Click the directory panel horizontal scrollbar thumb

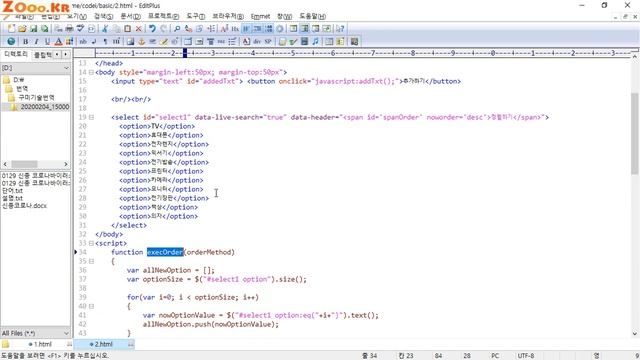click(x=24, y=164)
